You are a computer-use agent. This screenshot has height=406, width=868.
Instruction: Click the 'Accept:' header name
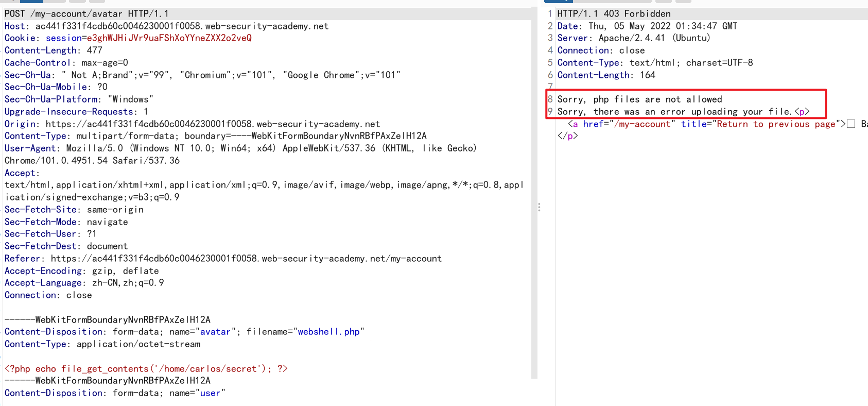22,173
